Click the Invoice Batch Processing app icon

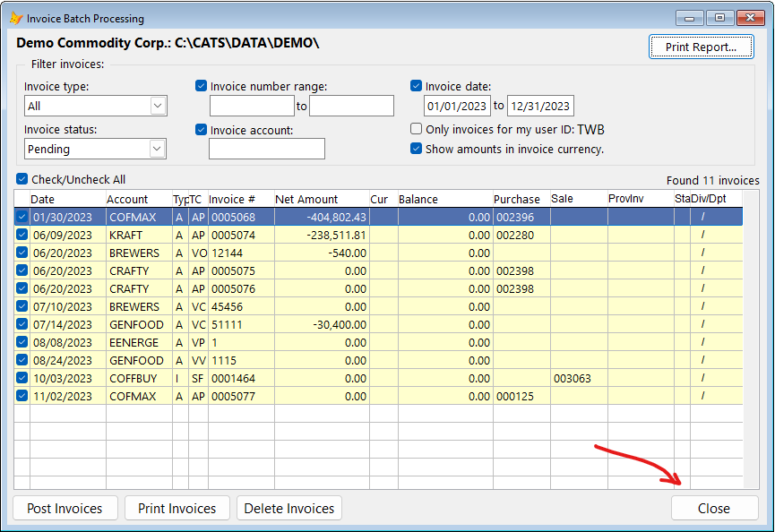[16, 18]
